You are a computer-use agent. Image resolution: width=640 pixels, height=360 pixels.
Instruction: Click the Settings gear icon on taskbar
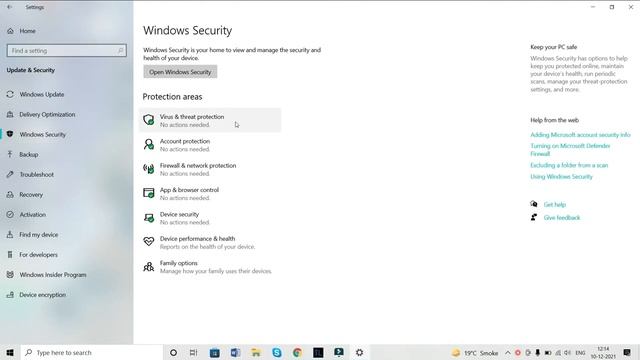(359, 352)
